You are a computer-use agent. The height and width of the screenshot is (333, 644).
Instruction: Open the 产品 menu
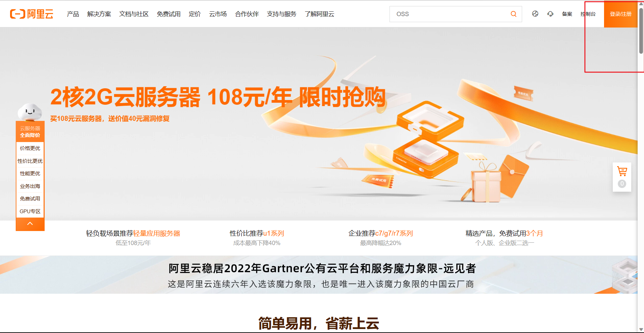pos(73,14)
